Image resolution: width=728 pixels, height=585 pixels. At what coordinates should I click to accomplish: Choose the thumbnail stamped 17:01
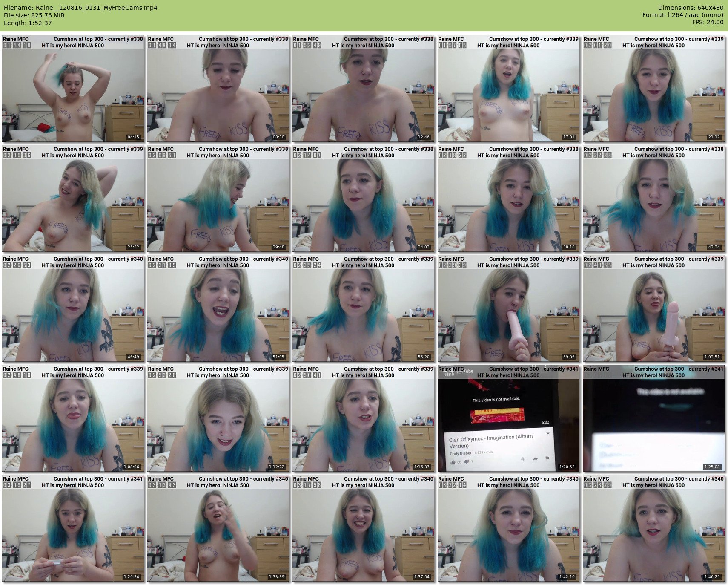point(509,89)
